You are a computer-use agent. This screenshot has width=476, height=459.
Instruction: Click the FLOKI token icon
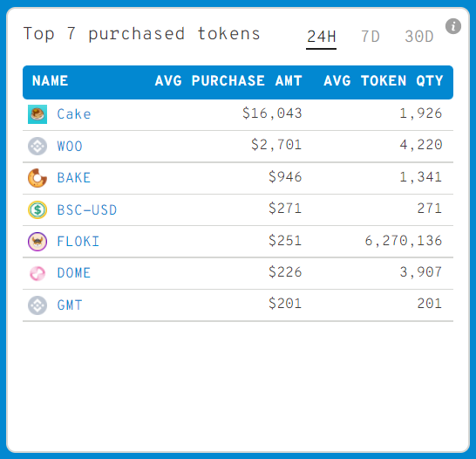click(x=37, y=242)
